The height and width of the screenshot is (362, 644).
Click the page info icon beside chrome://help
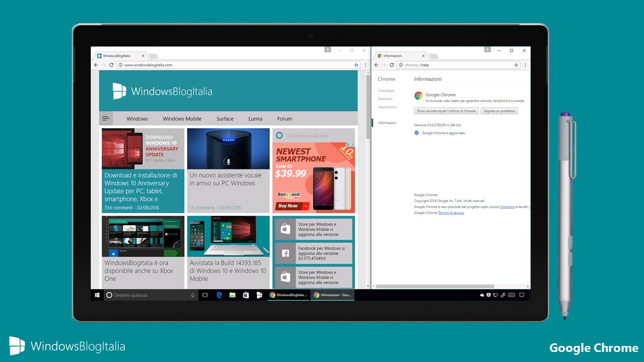(x=401, y=65)
